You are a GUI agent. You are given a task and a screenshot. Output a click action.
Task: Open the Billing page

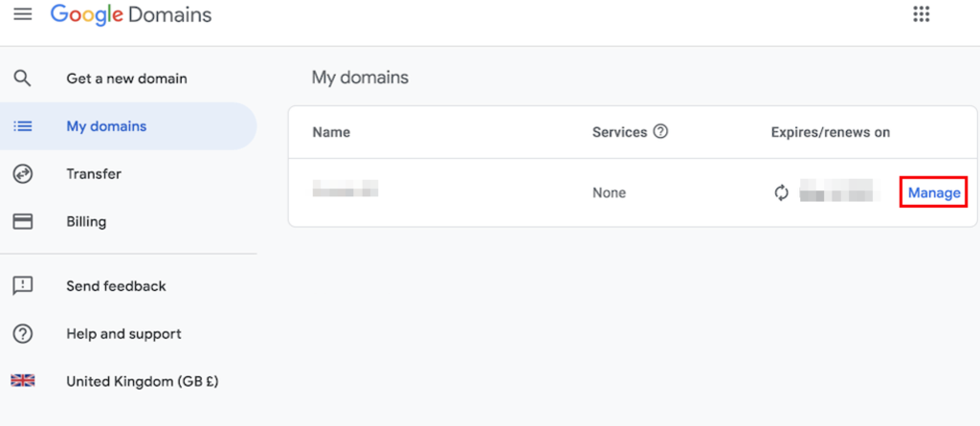86,221
